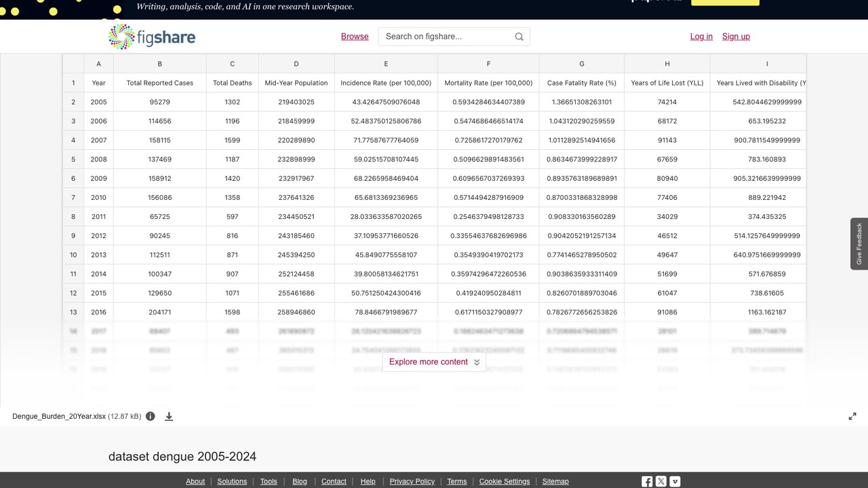Click the 'Total Reported Cases' header cell
This screenshot has height=488, width=868.
coord(160,83)
